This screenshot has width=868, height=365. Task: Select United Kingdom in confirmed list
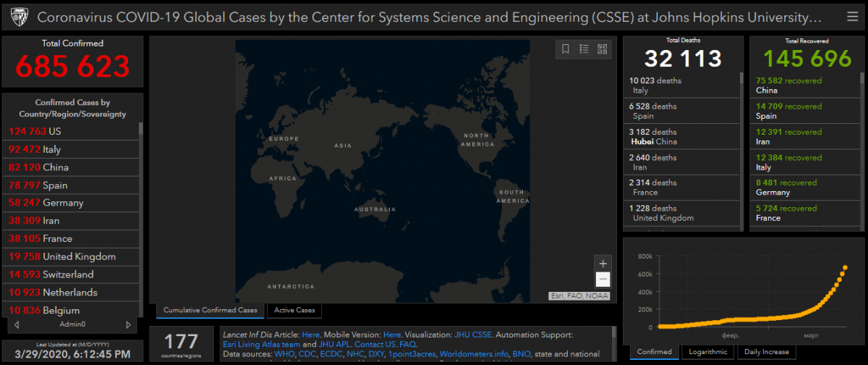click(x=70, y=256)
